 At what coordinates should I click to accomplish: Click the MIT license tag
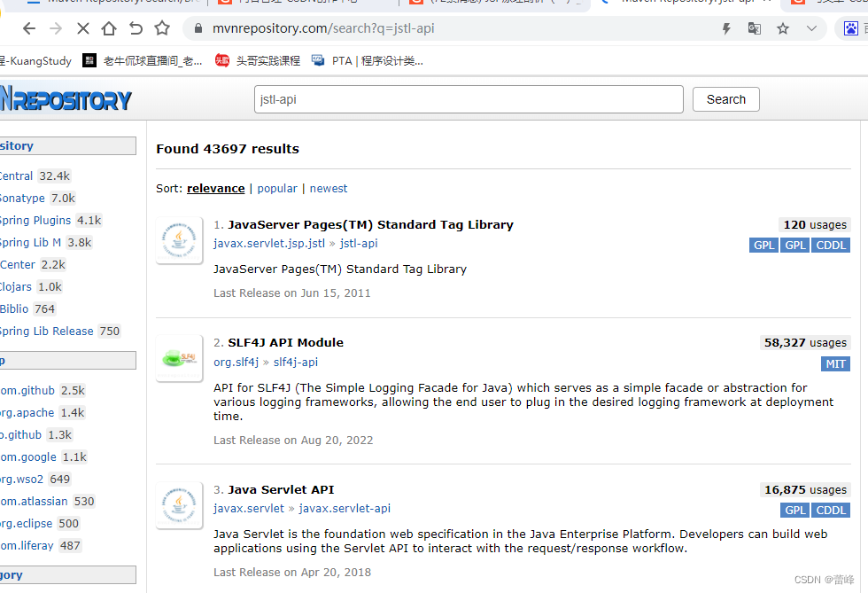coord(835,364)
